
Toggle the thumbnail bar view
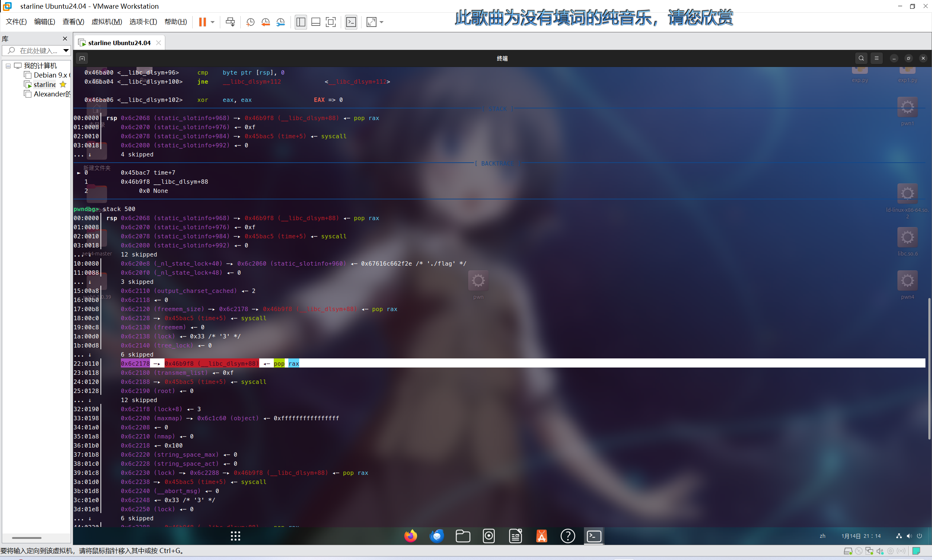pyautogui.click(x=316, y=22)
